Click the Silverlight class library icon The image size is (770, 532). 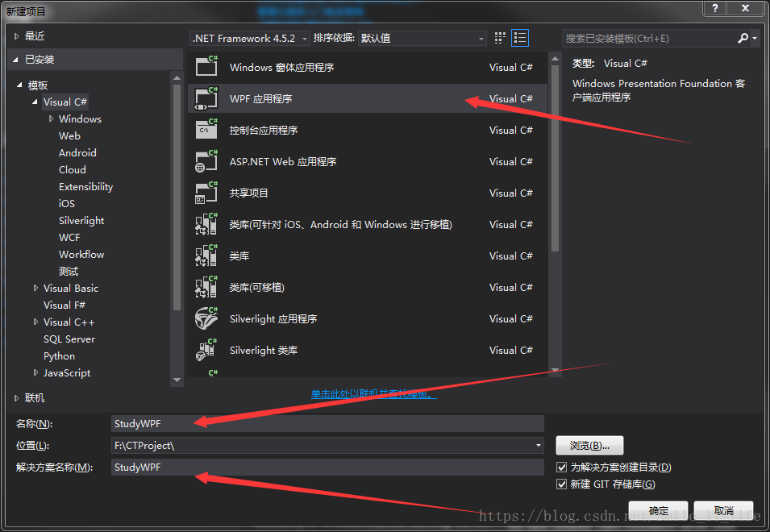tap(206, 350)
